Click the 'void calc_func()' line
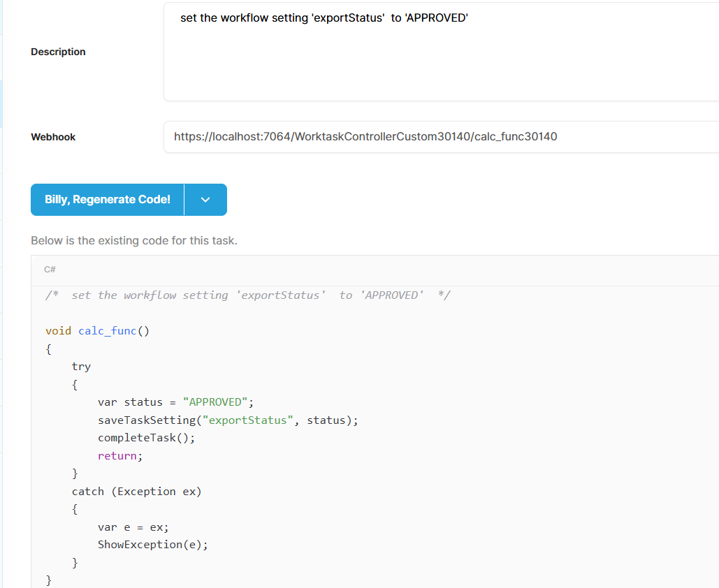Image resolution: width=719 pixels, height=588 pixels. point(97,331)
